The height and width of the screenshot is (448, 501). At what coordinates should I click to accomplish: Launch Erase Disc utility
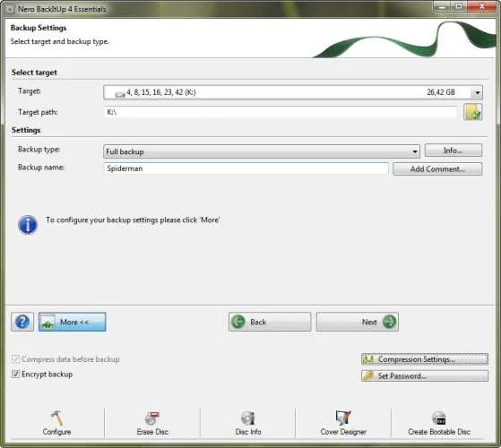tap(152, 423)
